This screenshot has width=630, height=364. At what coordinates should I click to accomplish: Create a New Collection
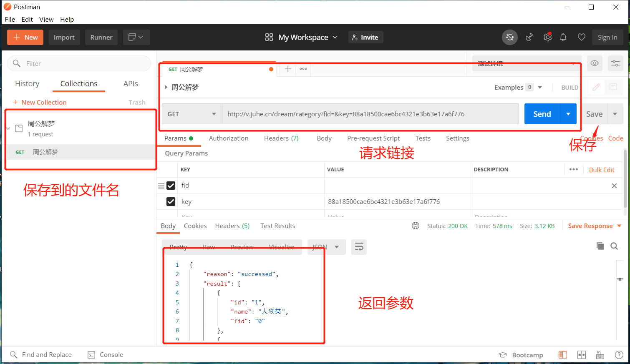click(x=40, y=102)
